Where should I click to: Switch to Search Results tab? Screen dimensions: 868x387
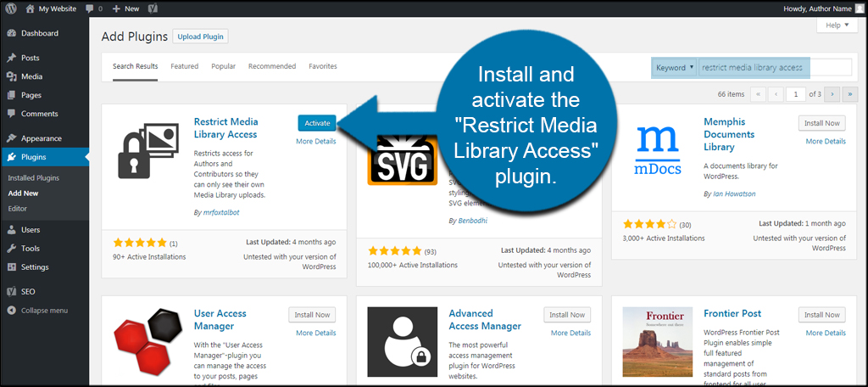pos(135,66)
